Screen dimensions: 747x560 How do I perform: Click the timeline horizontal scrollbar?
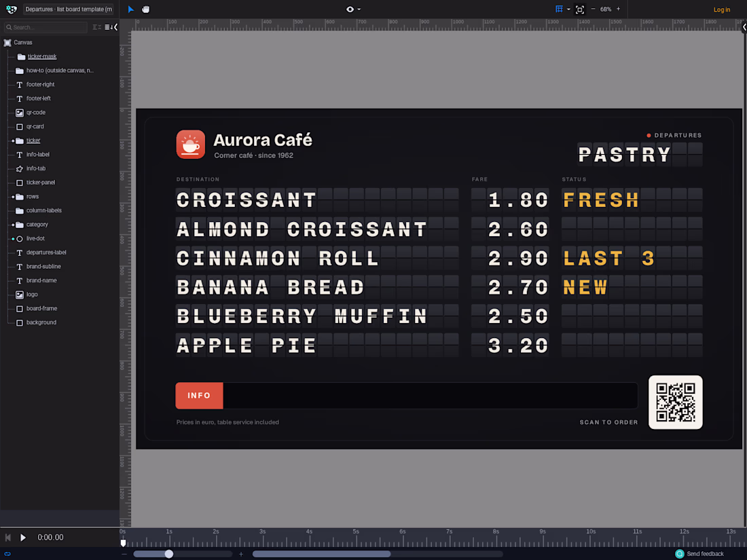pyautogui.click(x=322, y=554)
